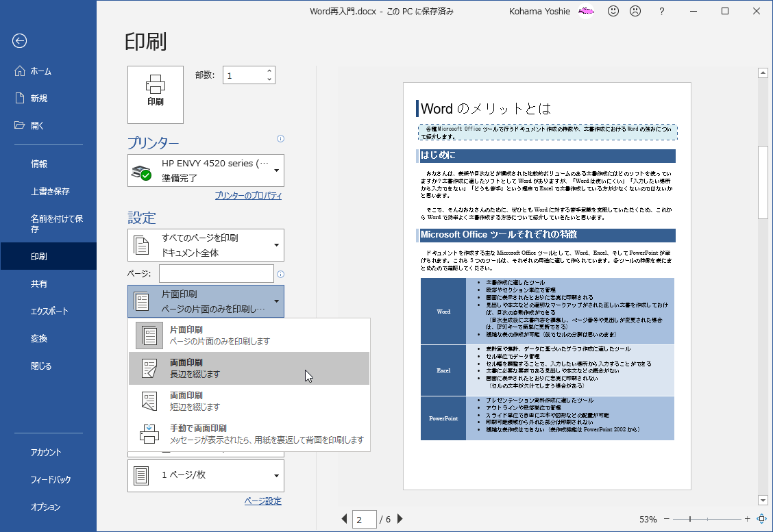Click preview scrollbar down arrow

tap(763, 500)
